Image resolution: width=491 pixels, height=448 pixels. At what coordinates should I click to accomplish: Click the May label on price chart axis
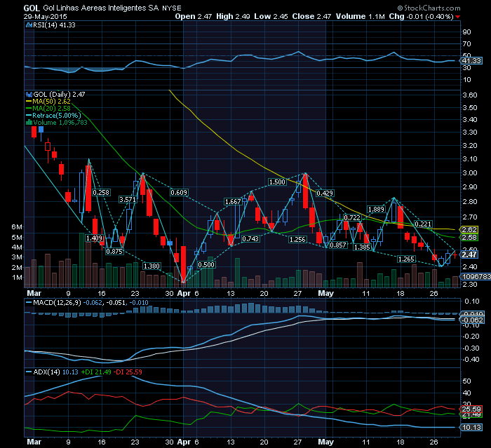tap(325, 293)
